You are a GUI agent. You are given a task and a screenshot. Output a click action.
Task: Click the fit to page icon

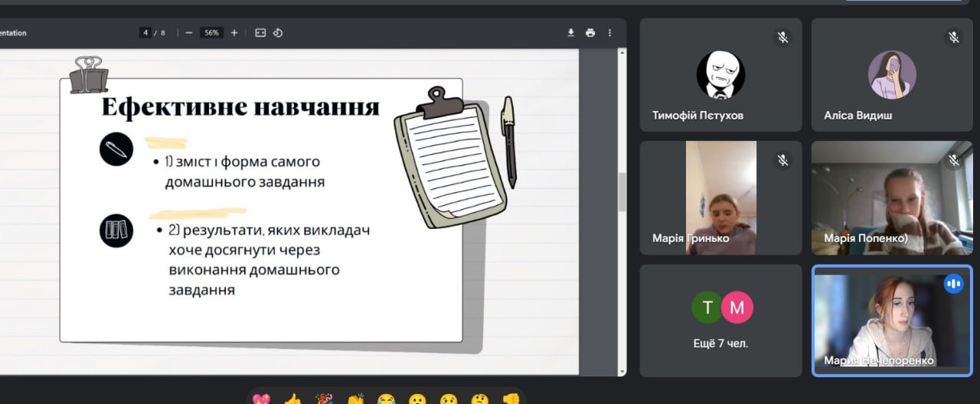coord(260,33)
